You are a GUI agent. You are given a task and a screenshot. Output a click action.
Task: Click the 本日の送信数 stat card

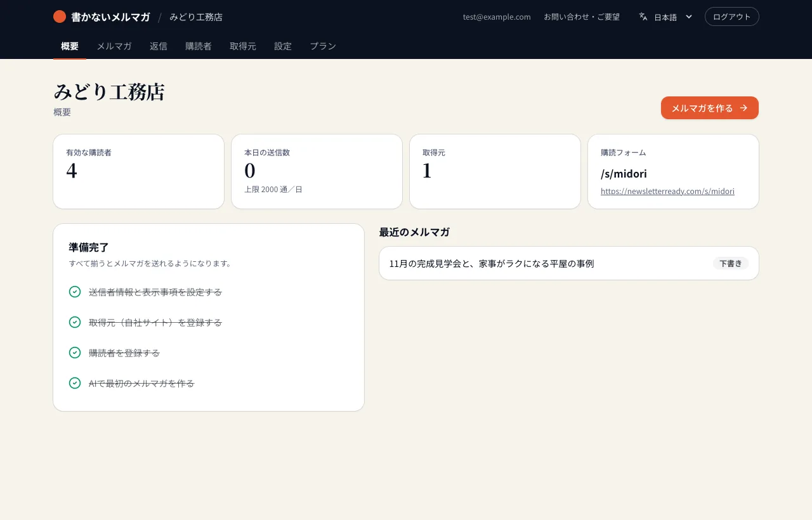(317, 171)
